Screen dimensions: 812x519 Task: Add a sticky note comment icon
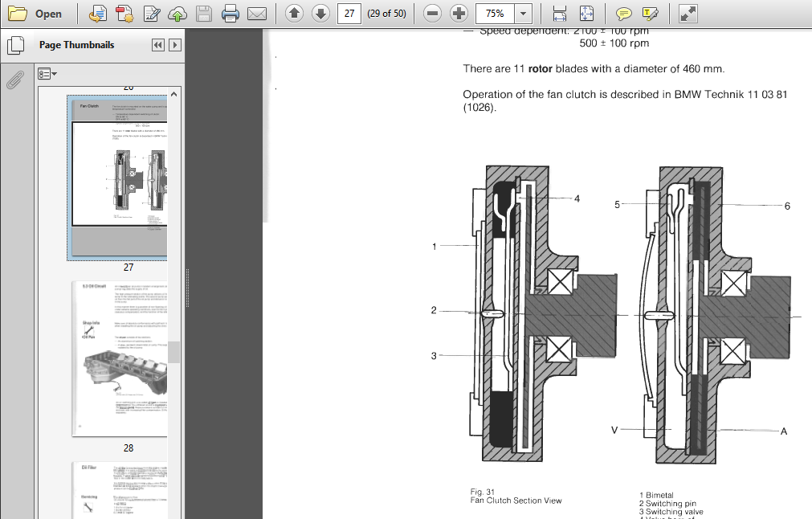point(623,14)
